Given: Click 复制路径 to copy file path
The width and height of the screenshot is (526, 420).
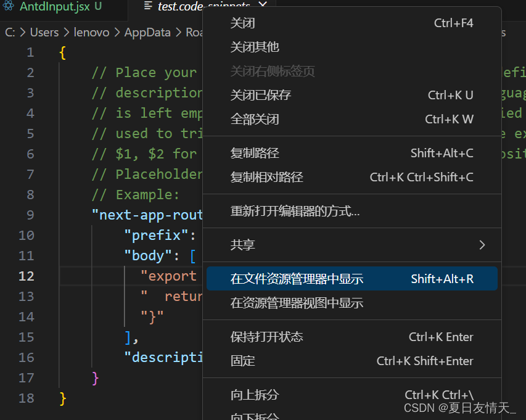Looking at the screenshot, I should (x=253, y=153).
